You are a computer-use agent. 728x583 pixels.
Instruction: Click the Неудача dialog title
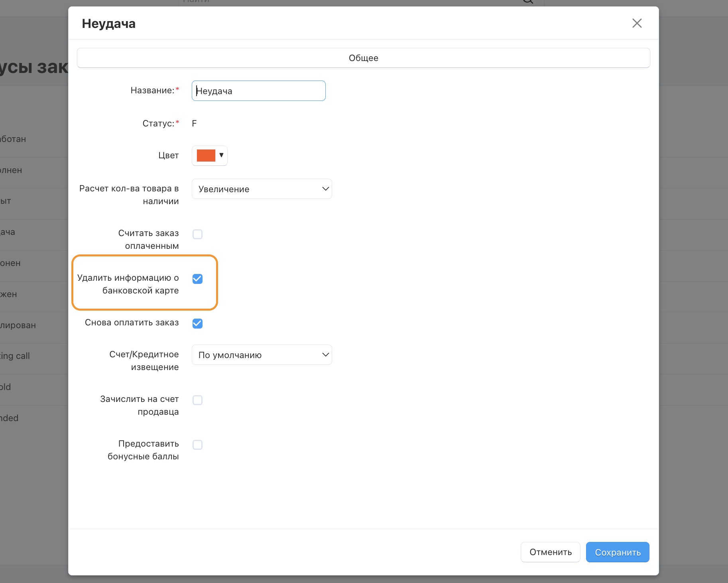108,24
